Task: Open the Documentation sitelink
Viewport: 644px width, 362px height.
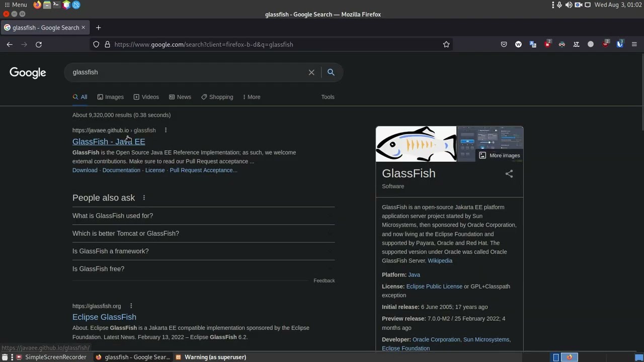Action: pyautogui.click(x=121, y=170)
